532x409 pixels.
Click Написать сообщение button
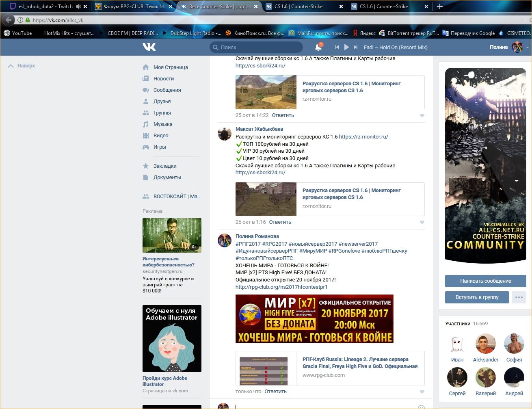pyautogui.click(x=486, y=281)
